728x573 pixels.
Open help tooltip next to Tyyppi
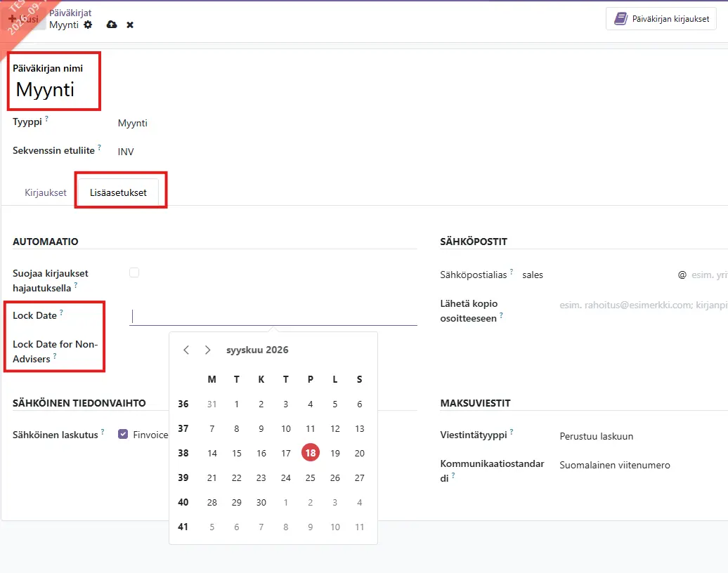pos(46,119)
